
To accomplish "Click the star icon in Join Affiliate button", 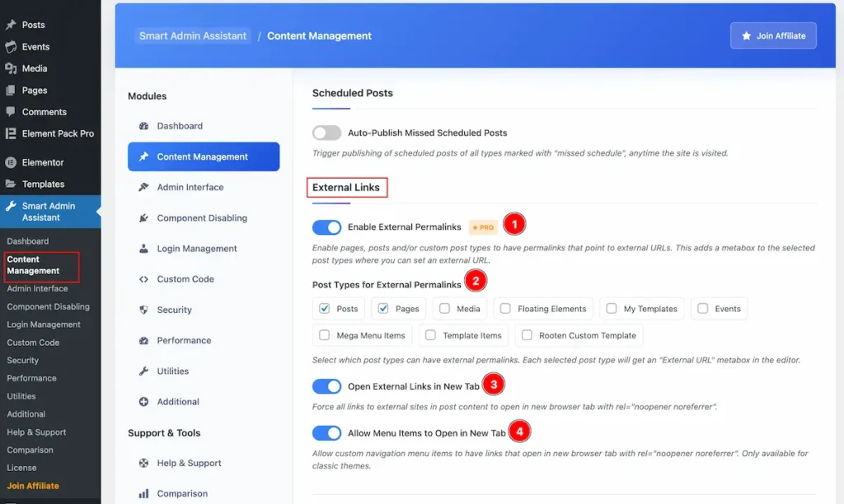I will [x=746, y=35].
